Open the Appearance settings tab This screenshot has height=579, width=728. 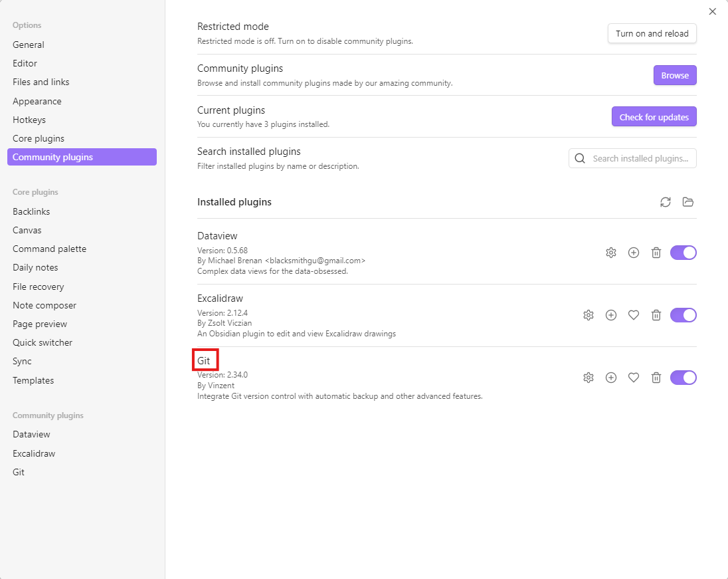click(37, 101)
